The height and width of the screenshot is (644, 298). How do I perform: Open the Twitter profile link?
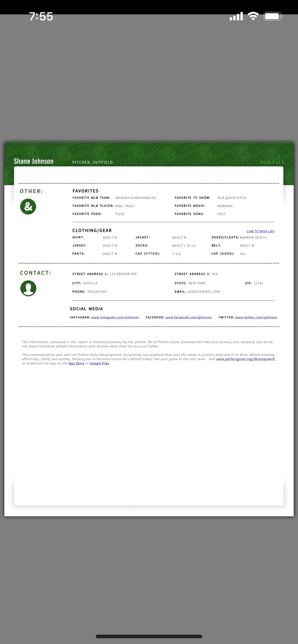[x=256, y=317]
